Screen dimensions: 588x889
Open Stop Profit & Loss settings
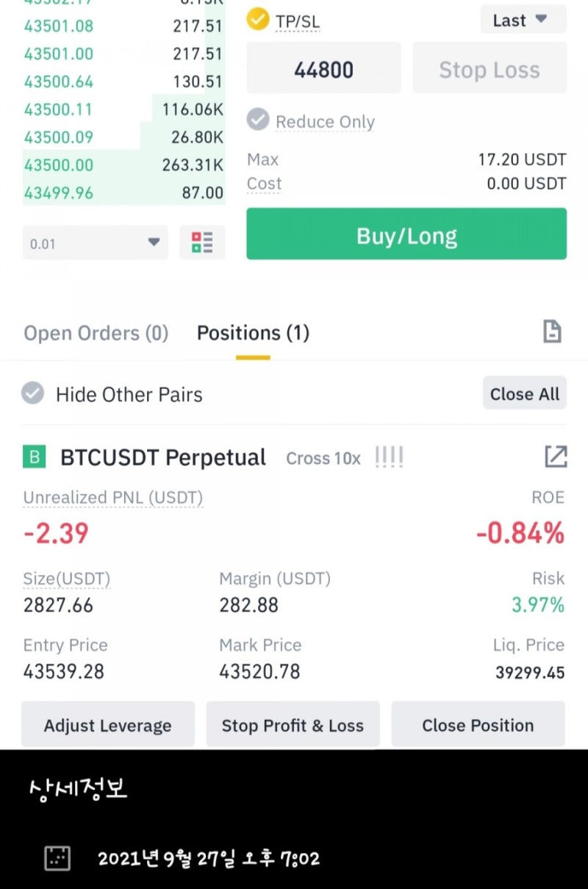[x=293, y=724]
